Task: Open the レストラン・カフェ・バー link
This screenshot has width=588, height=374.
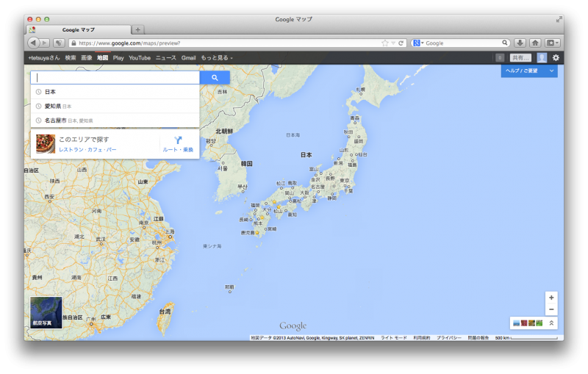Action: 87,149
